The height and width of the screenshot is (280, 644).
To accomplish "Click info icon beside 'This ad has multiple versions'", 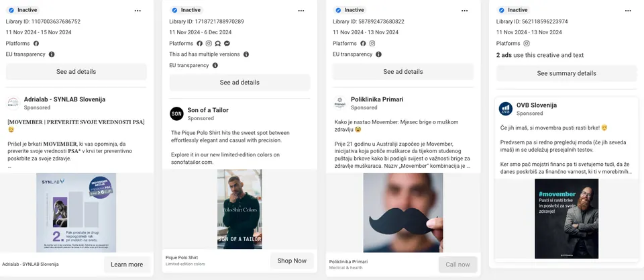I will coord(246,54).
